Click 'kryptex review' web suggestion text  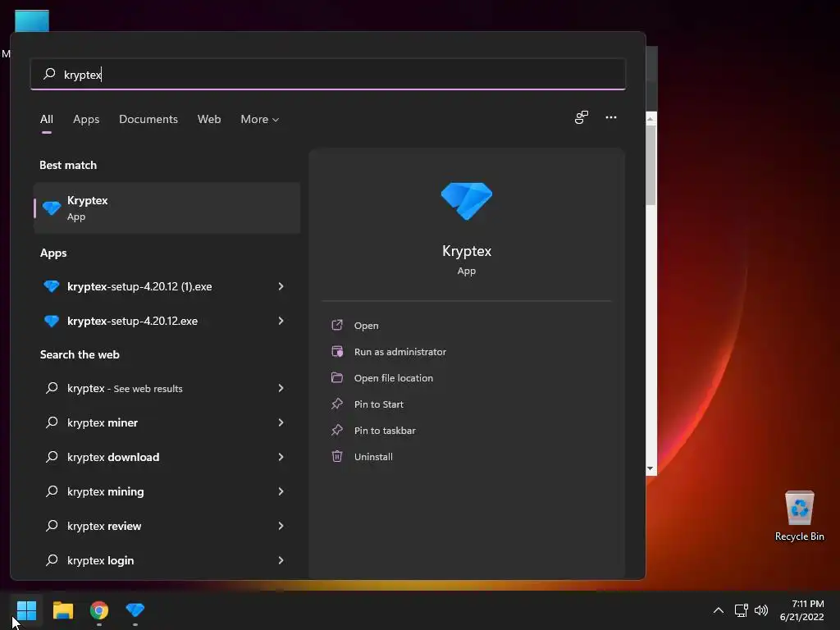click(104, 526)
